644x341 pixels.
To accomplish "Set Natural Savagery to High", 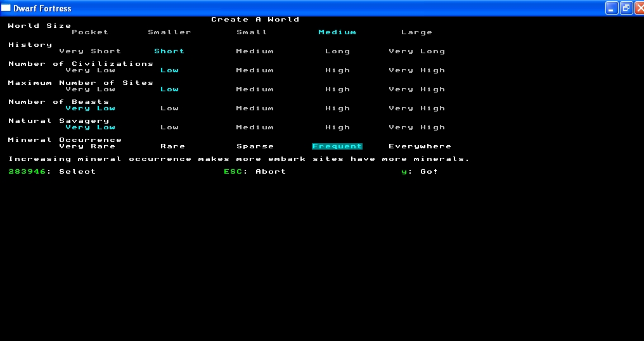I will pyautogui.click(x=338, y=127).
